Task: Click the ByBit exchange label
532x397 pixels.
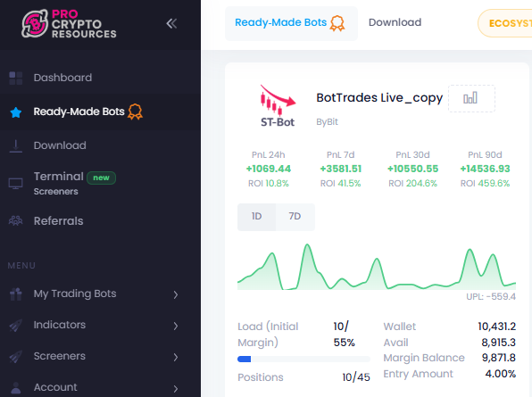Action: 327,122
